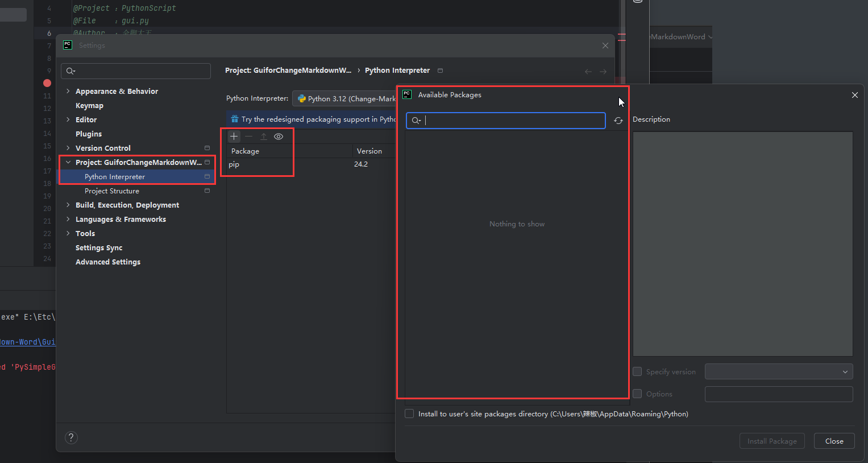Expand Build, Execution, Deployment section
Image resolution: width=868 pixels, height=463 pixels.
coord(68,205)
